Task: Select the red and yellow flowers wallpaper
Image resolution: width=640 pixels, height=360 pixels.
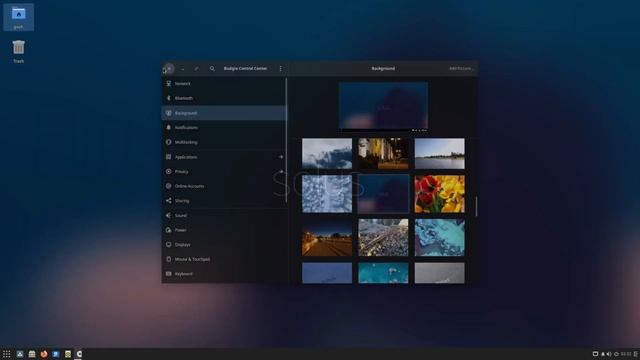Action: click(440, 194)
